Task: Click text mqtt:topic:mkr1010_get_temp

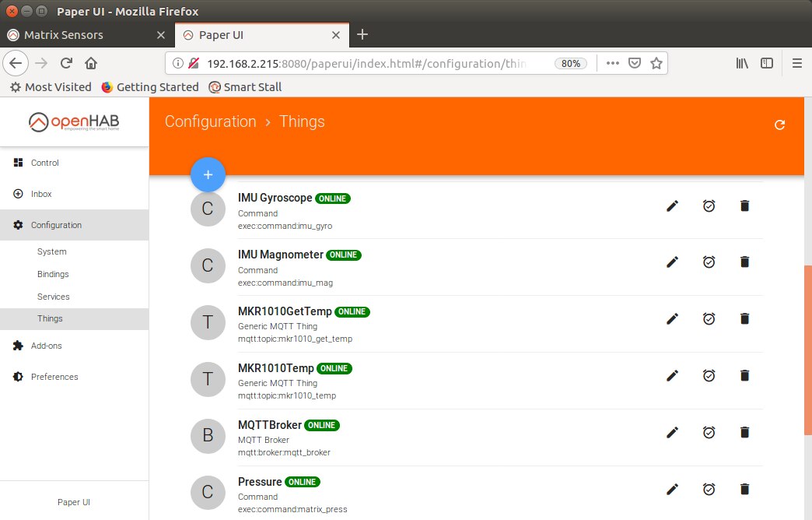Action: point(296,339)
